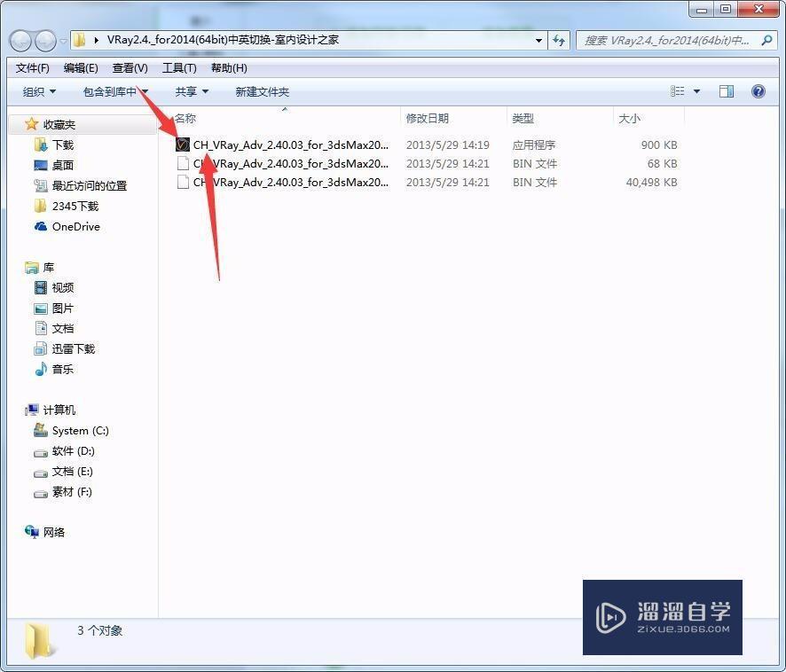
Task: Click the VRay2.4 folder path in address bar
Action: [223, 40]
